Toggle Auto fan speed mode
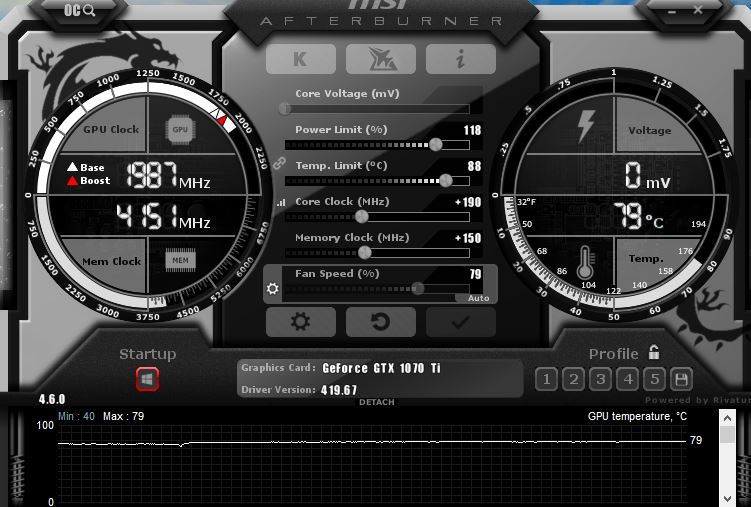Screen dimensions: 751x507 (x=478, y=298)
